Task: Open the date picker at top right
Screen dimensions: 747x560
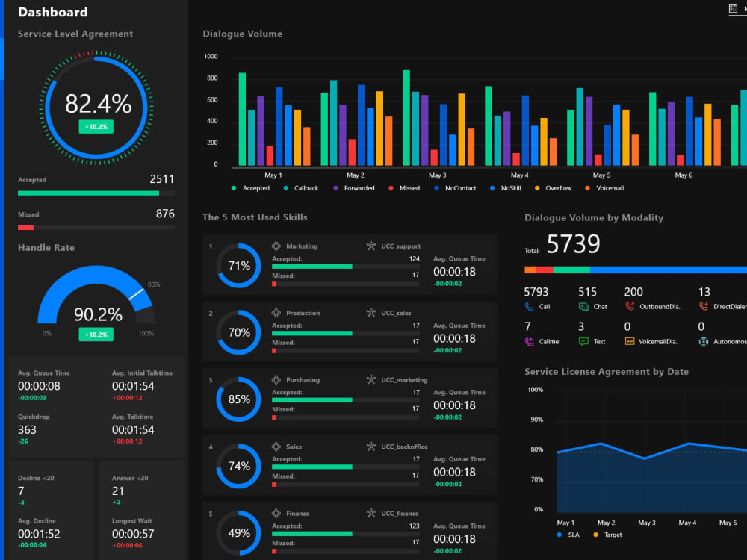Action: click(x=734, y=8)
